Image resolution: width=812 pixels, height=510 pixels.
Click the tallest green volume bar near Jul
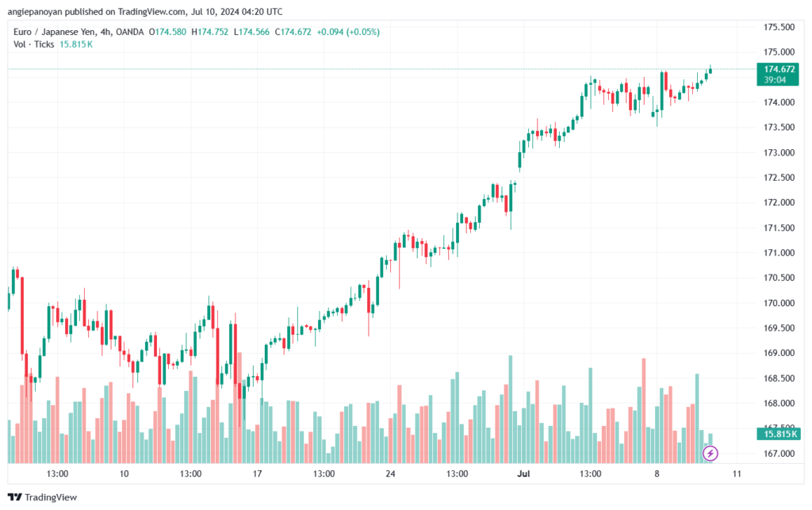(511, 409)
